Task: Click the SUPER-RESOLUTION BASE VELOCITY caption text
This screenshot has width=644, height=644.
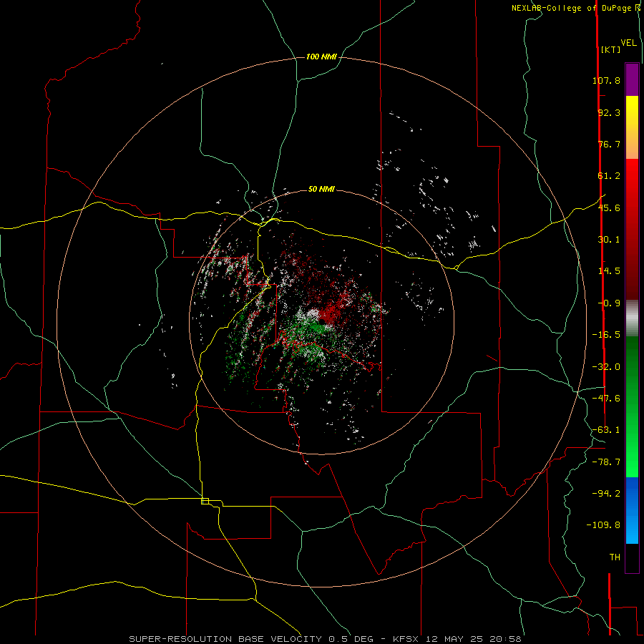Action: point(225,639)
